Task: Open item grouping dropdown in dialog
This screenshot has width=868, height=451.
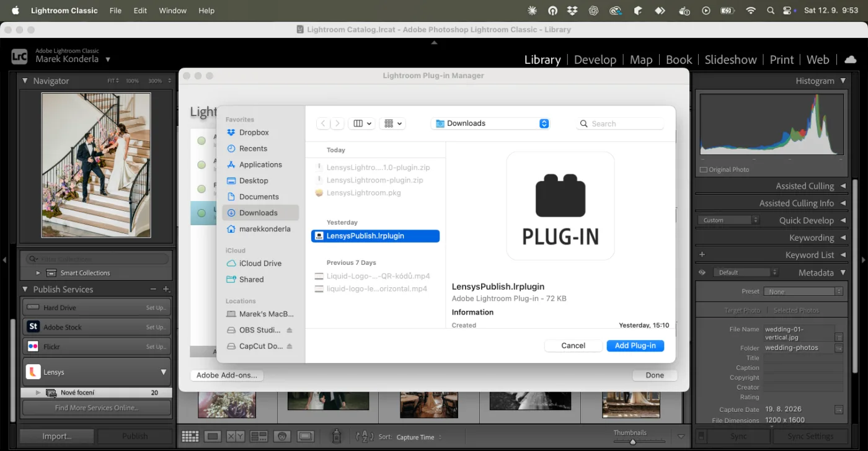Action: tap(392, 123)
